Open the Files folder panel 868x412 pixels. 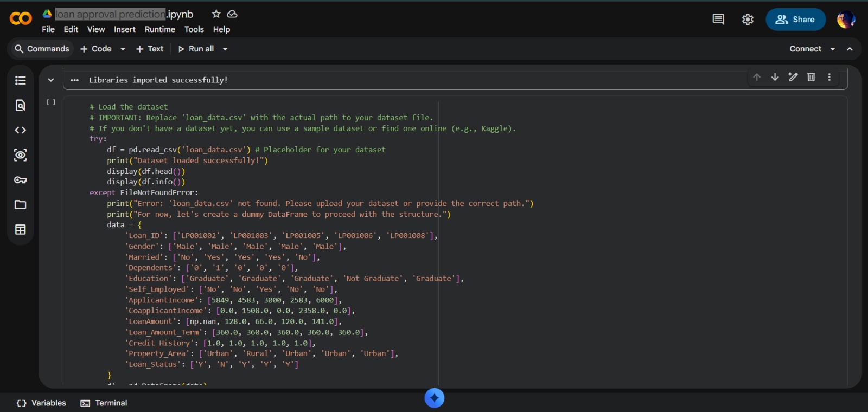click(20, 205)
